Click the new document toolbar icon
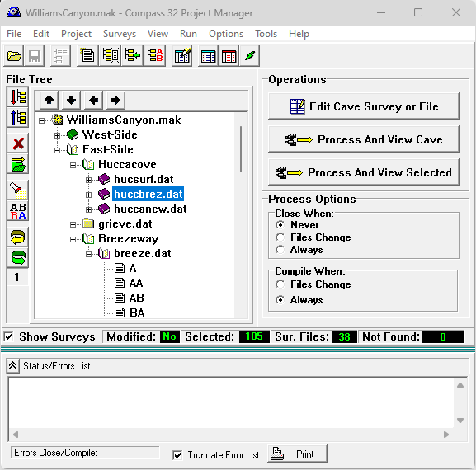 (x=87, y=55)
